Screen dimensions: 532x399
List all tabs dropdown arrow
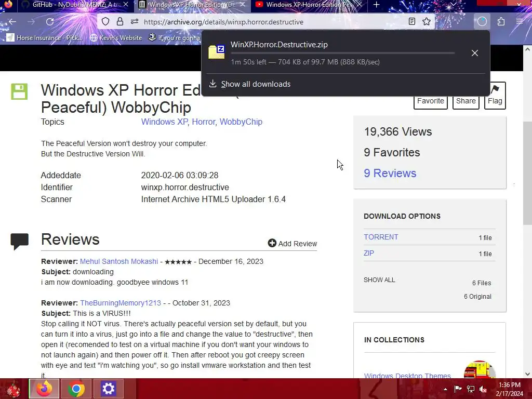tap(454, 4)
